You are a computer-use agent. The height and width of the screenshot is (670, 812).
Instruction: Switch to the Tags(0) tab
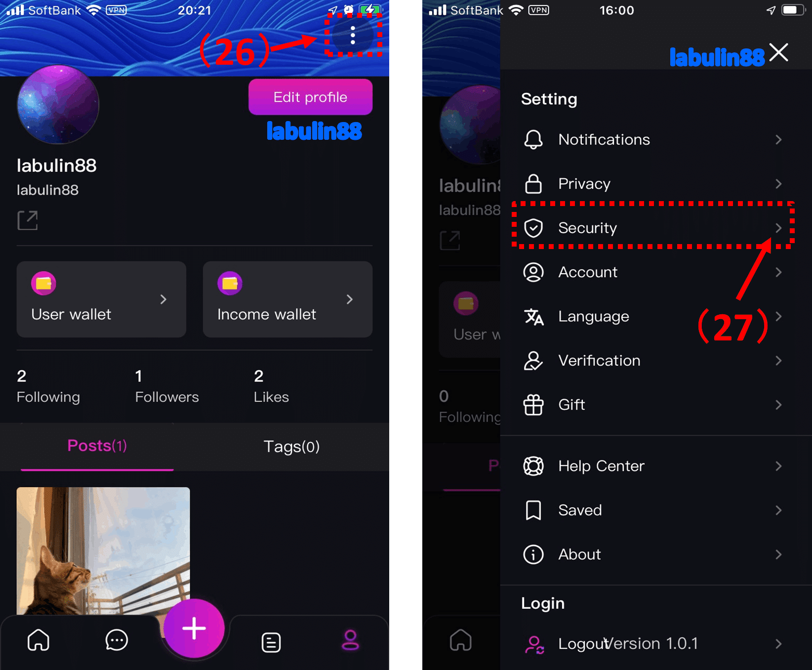291,446
